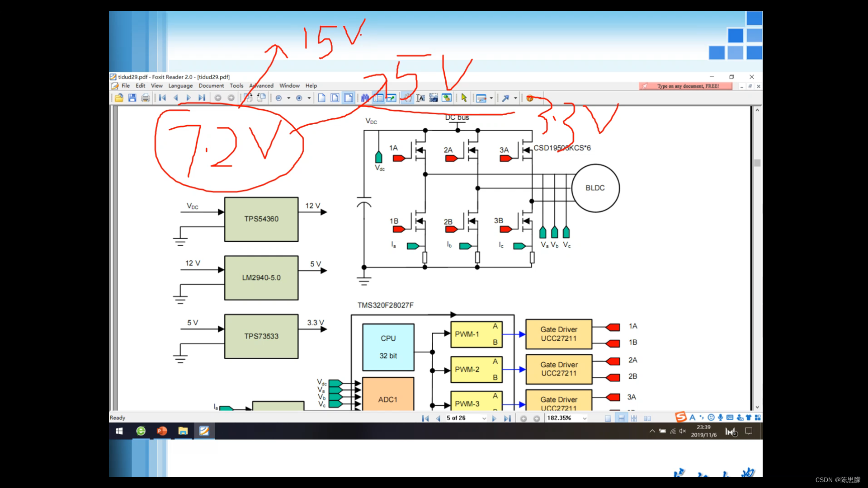Click the Zoom in plus icon
The height and width of the screenshot is (488, 868).
tap(299, 98)
